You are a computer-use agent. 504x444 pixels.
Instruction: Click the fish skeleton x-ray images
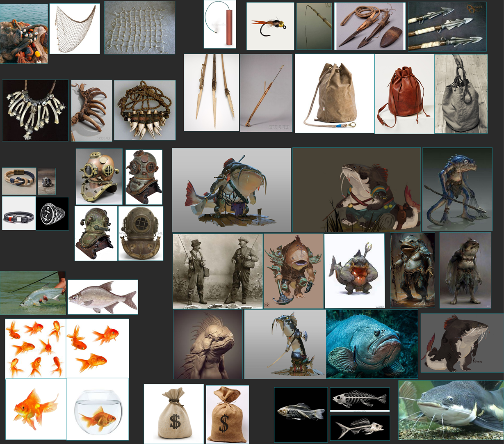332,412
